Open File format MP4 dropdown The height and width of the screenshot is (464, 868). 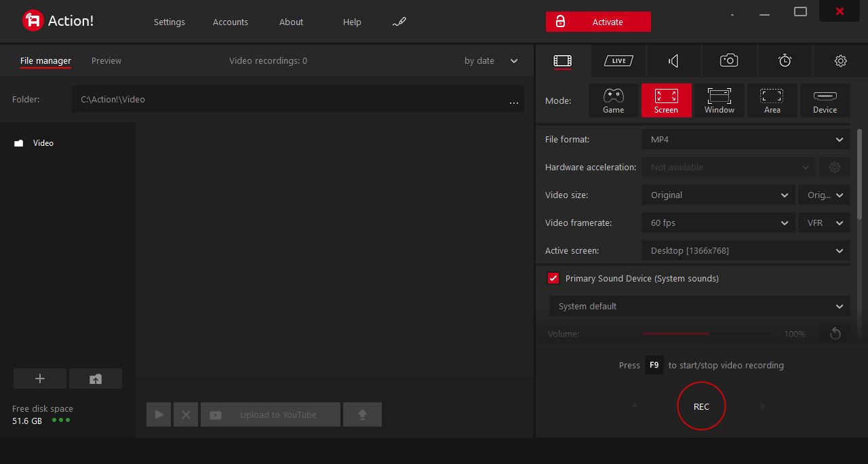pyautogui.click(x=746, y=139)
